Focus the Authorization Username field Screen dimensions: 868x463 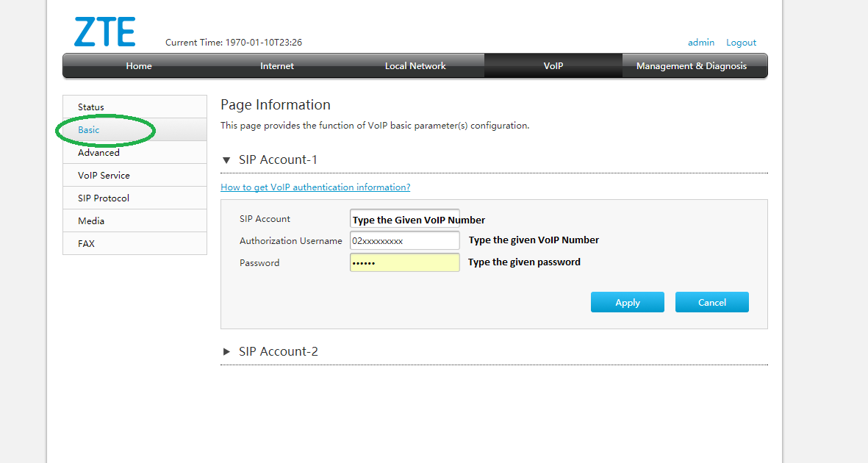click(x=405, y=240)
